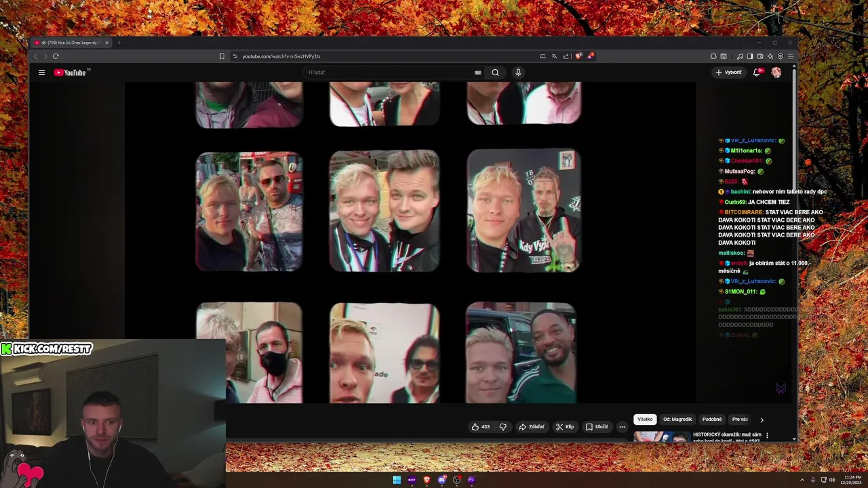Click the youtube.com address bar URL
This screenshot has height=488, width=868.
tap(281, 56)
